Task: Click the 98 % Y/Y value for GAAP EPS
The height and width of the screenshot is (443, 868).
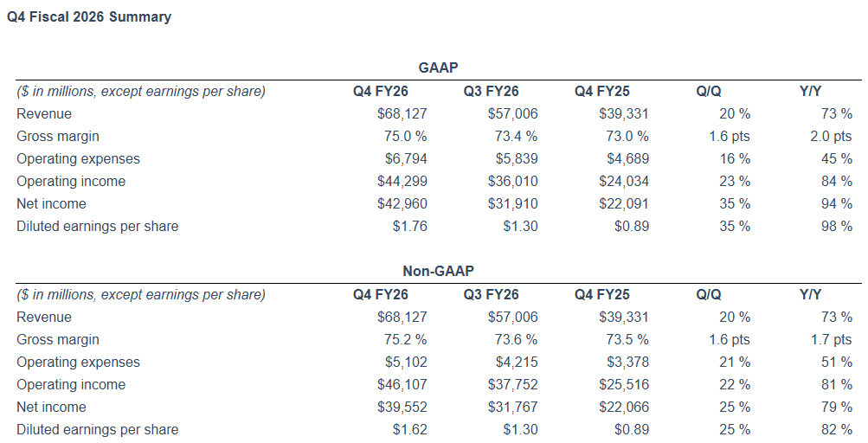Action: coord(837,227)
